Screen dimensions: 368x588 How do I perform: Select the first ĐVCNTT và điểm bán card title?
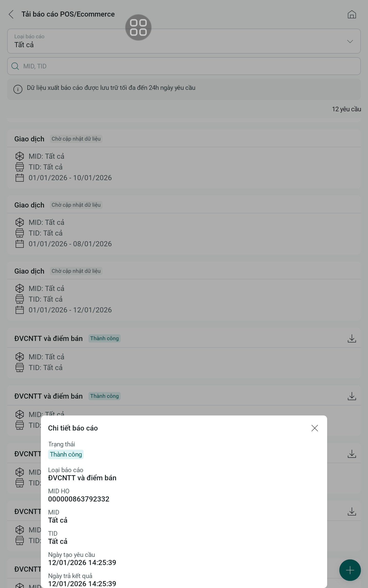[49, 338]
